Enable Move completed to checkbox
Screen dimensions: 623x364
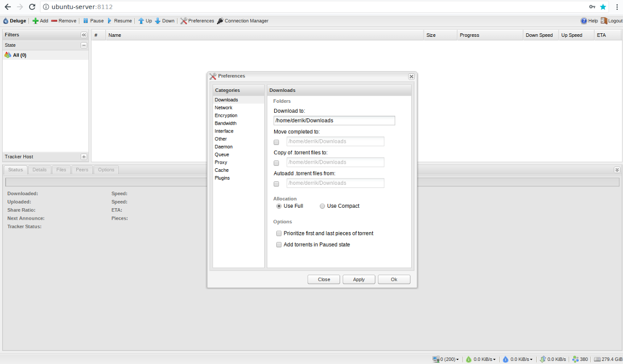pyautogui.click(x=276, y=142)
